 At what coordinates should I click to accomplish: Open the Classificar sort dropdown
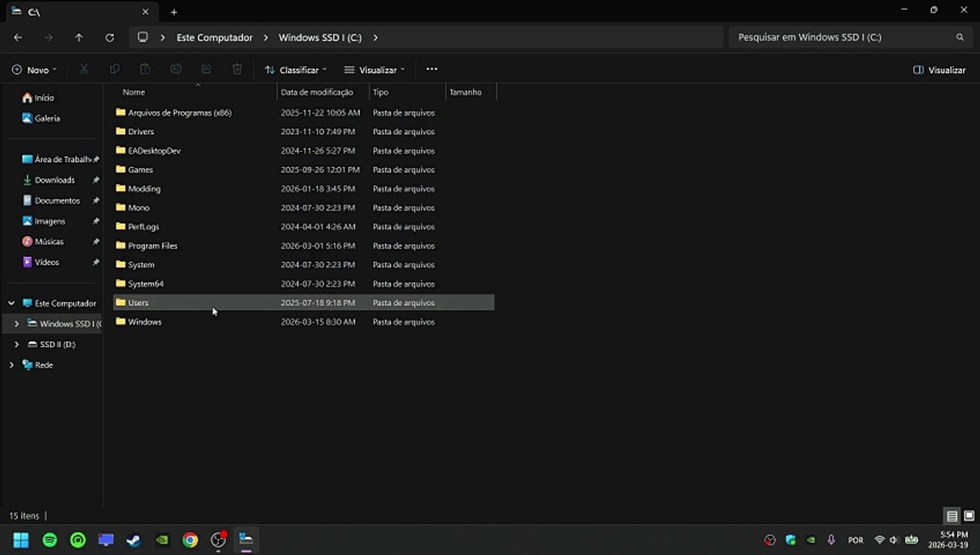pyautogui.click(x=296, y=70)
